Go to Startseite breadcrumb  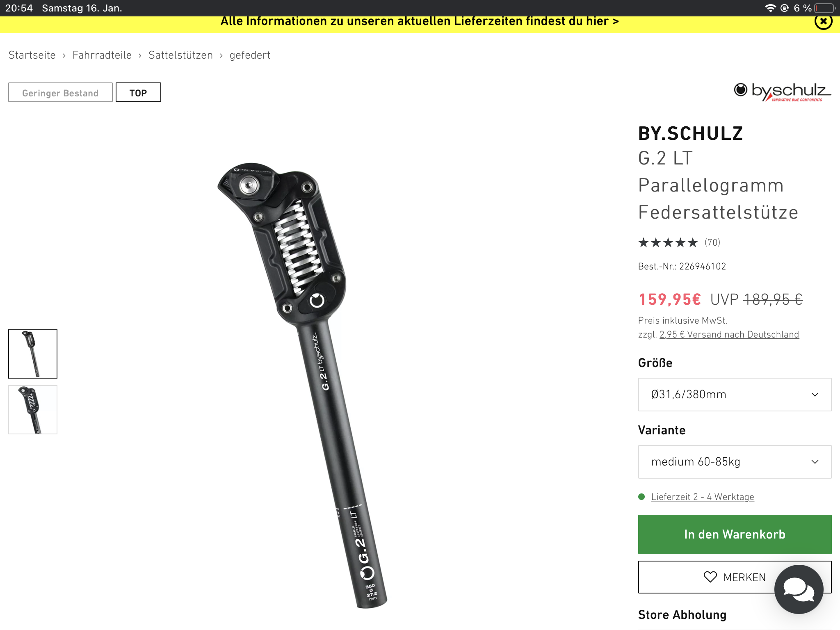pos(32,55)
